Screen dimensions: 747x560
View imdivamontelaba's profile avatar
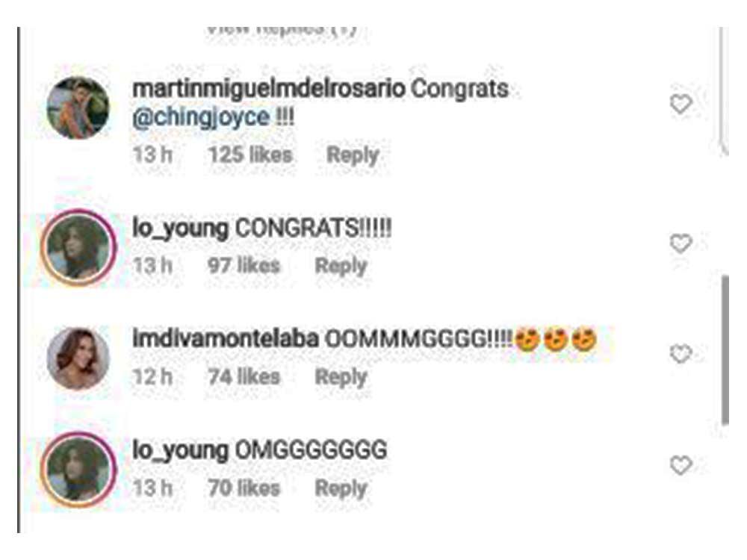click(x=78, y=358)
